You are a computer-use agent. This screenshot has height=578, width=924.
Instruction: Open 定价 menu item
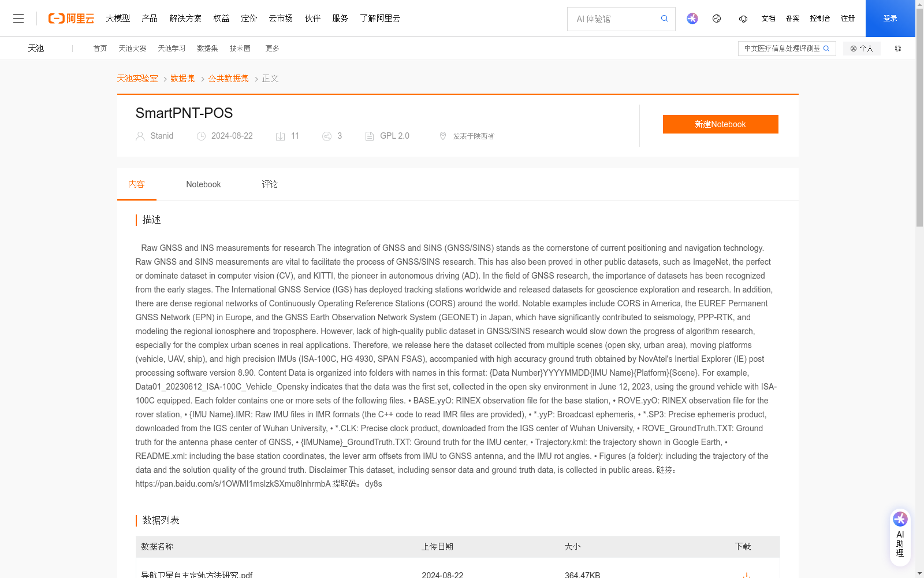click(x=249, y=18)
